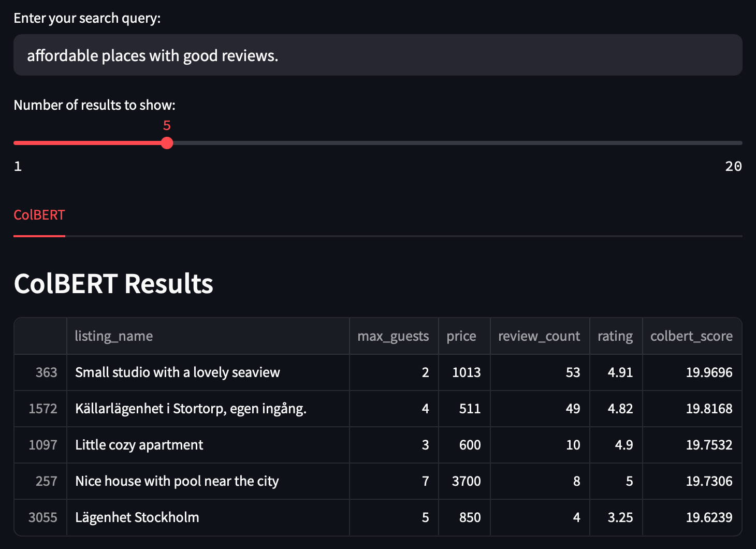
Task: Click the 'Small studio with a lovely seaview' cell
Action: (x=208, y=372)
